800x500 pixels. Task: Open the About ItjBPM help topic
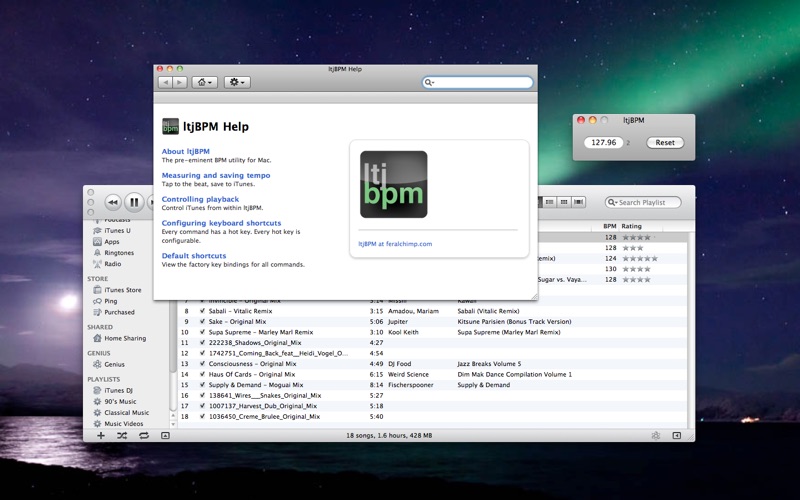[x=186, y=152]
